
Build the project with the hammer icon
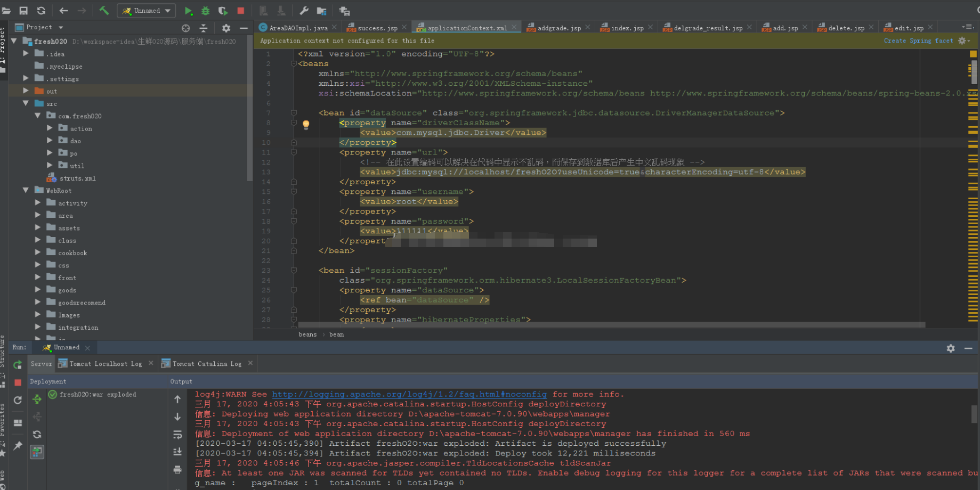click(x=104, y=11)
